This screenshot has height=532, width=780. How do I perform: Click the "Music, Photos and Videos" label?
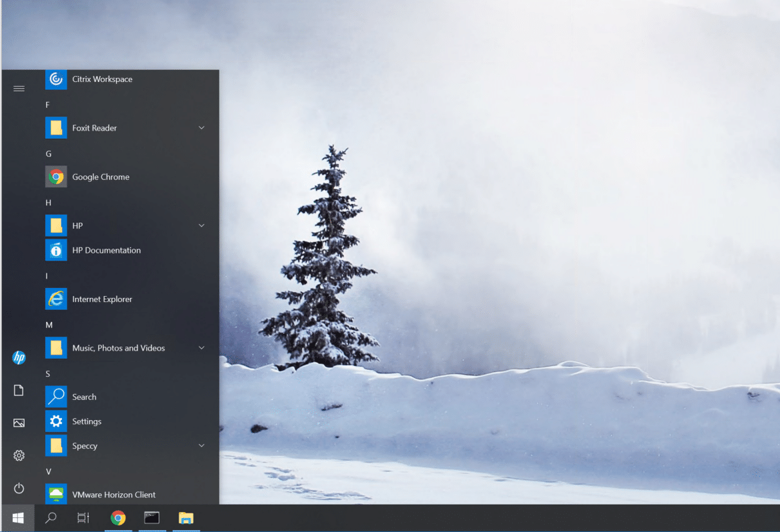pos(119,348)
